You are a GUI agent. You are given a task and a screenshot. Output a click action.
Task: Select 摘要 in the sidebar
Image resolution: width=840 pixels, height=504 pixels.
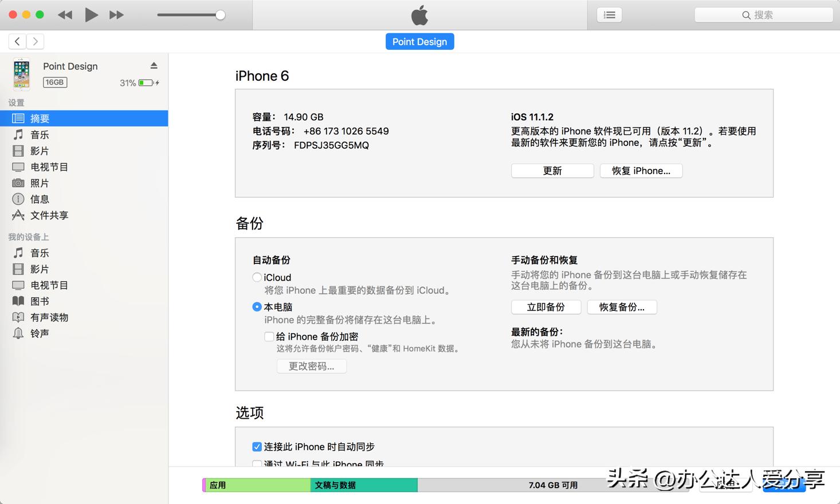[40, 118]
